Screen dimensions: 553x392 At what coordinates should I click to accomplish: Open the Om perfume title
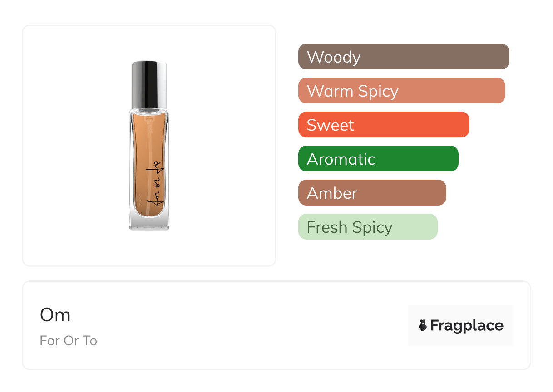pos(55,315)
